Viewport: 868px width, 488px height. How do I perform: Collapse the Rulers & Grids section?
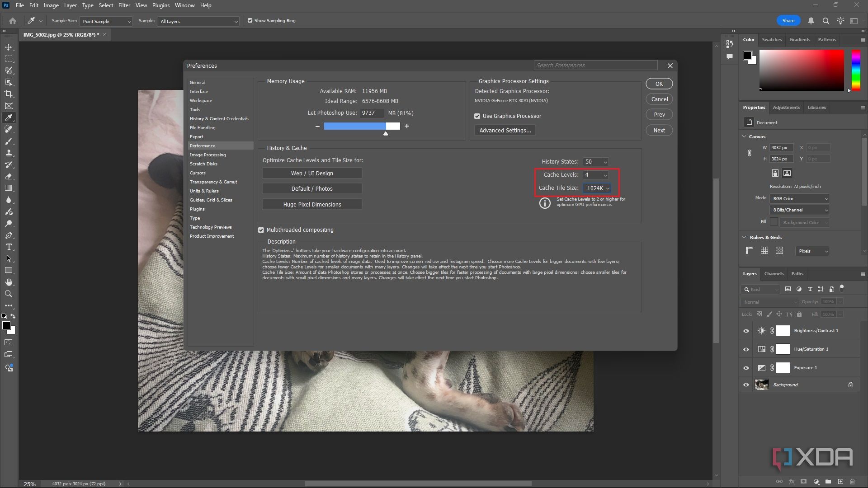coord(744,237)
